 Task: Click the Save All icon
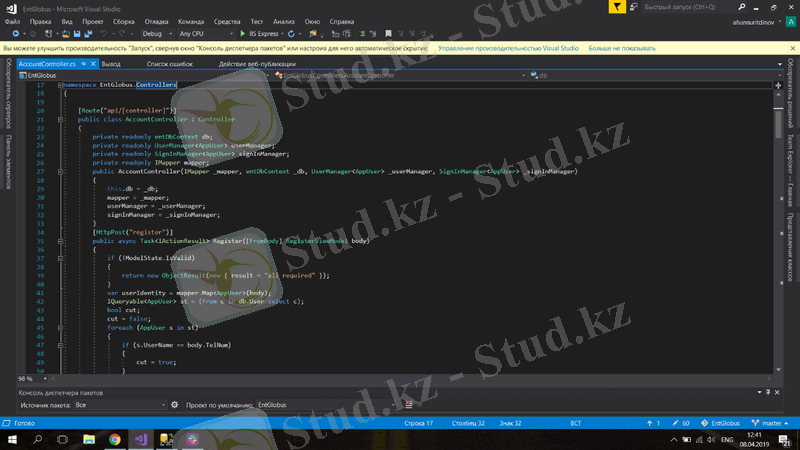(88, 34)
